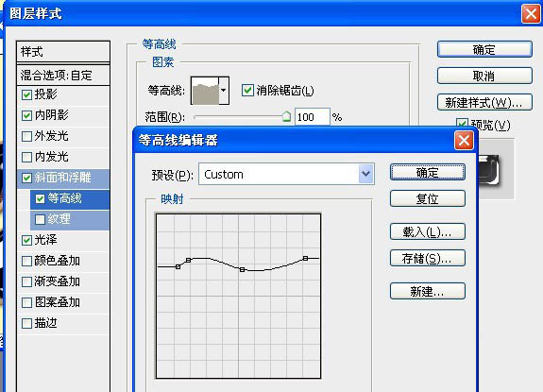This screenshot has height=392, width=543.
Task: Click the range percentage input field
Action: coord(312,117)
